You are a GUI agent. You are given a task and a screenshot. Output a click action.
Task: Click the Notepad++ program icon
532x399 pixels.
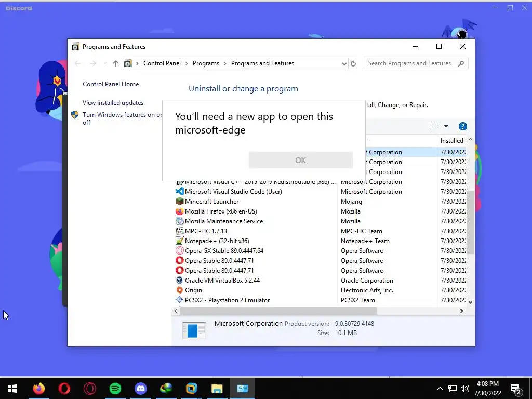tap(179, 241)
